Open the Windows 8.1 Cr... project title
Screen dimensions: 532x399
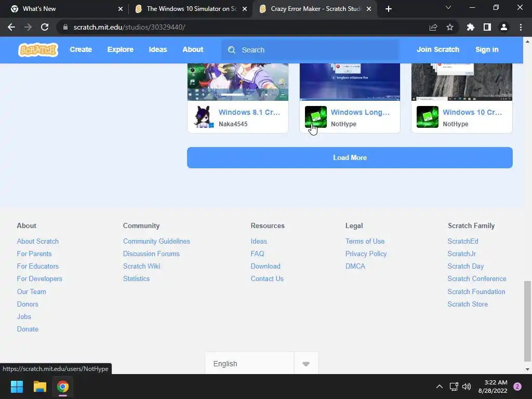[x=249, y=112]
